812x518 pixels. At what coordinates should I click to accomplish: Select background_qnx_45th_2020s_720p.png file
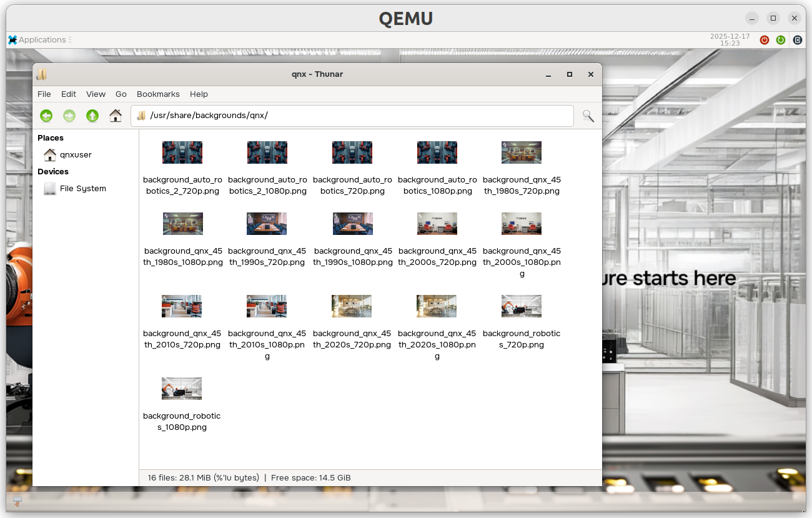352,306
